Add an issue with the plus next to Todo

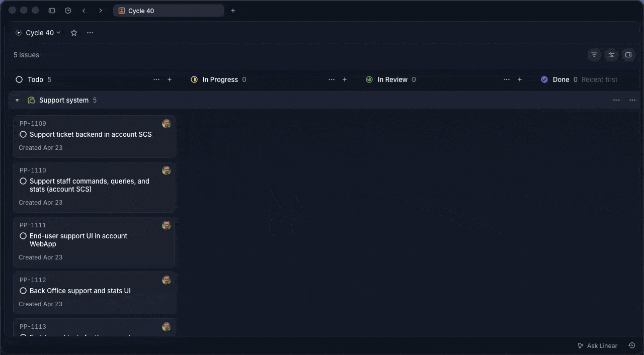point(170,79)
